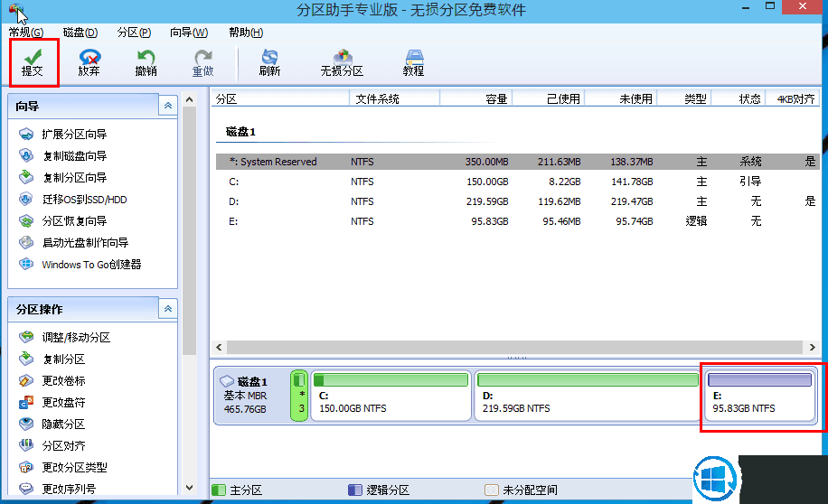This screenshot has height=504, width=828.
Task: Click right arrow of horizontal scrollbar
Action: pos(812,347)
